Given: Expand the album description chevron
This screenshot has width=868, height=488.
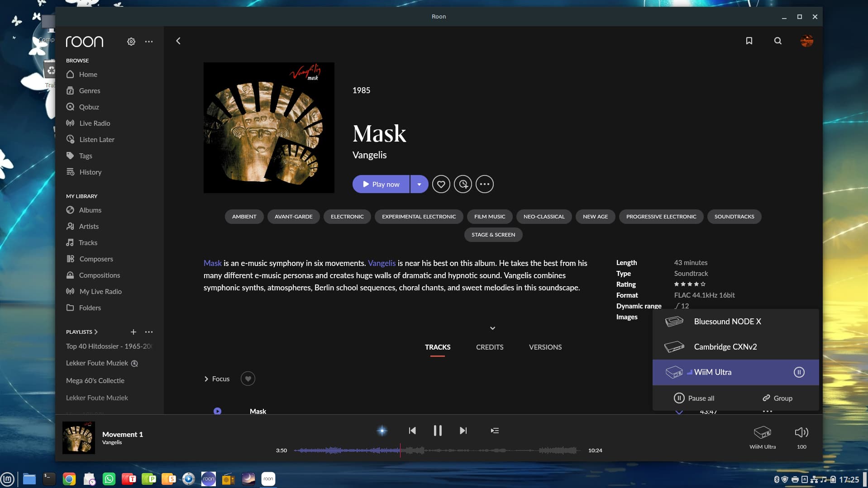Looking at the screenshot, I should (493, 328).
